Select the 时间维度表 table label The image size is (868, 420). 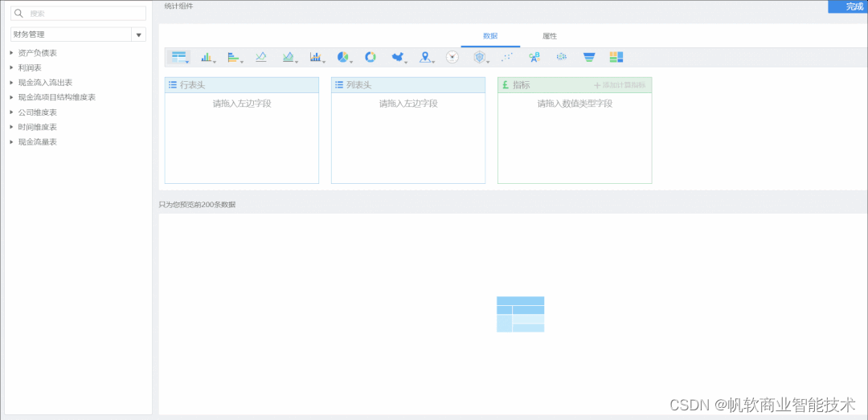[x=38, y=127]
